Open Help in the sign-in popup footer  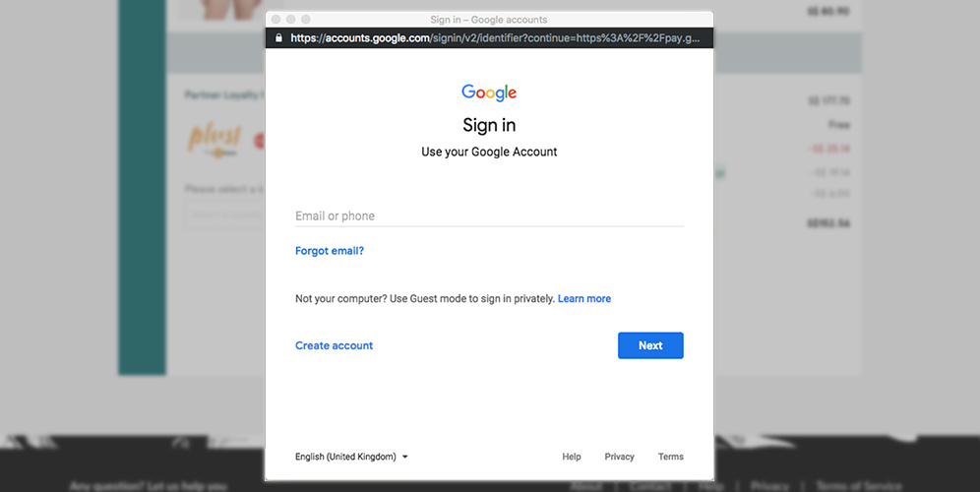coord(572,457)
